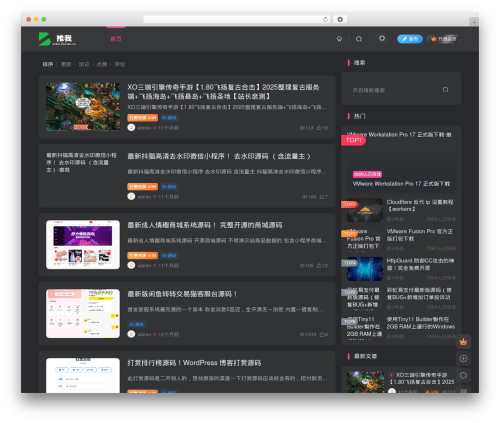
Task: Click views eye icon on XO三端引擎 post
Action: [302, 128]
